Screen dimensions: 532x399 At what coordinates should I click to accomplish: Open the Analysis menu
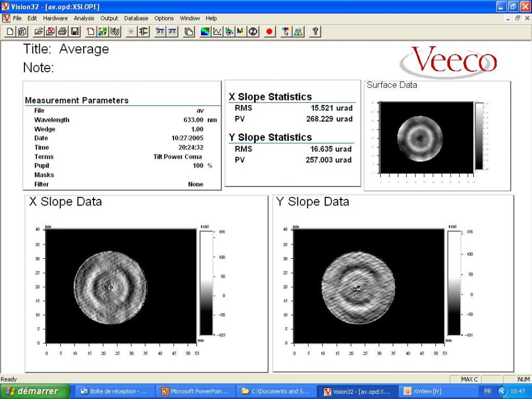[84, 18]
